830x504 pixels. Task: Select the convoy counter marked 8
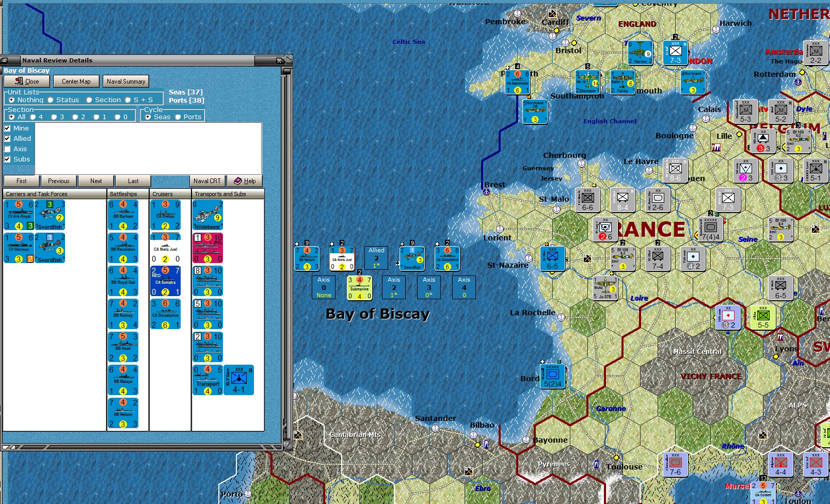[208, 281]
